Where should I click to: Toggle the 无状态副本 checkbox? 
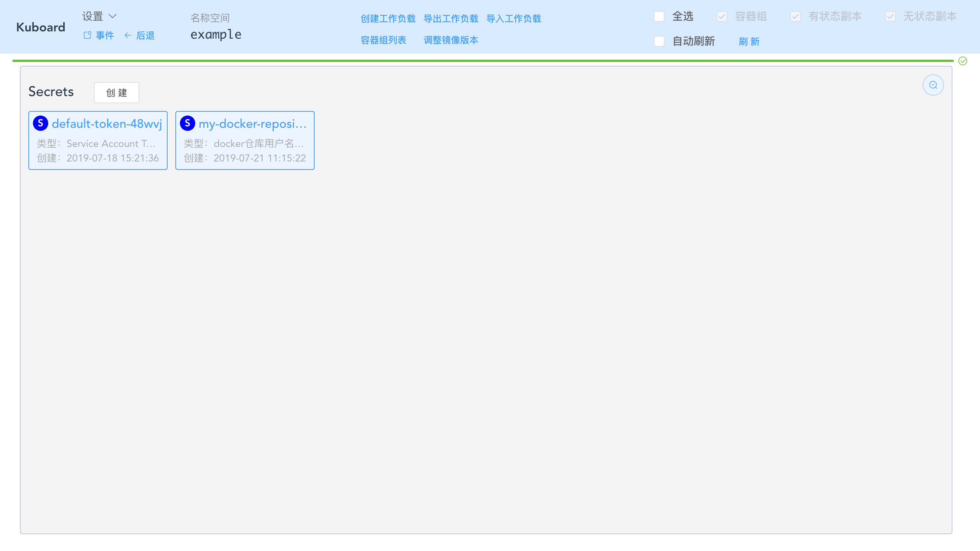(x=890, y=17)
